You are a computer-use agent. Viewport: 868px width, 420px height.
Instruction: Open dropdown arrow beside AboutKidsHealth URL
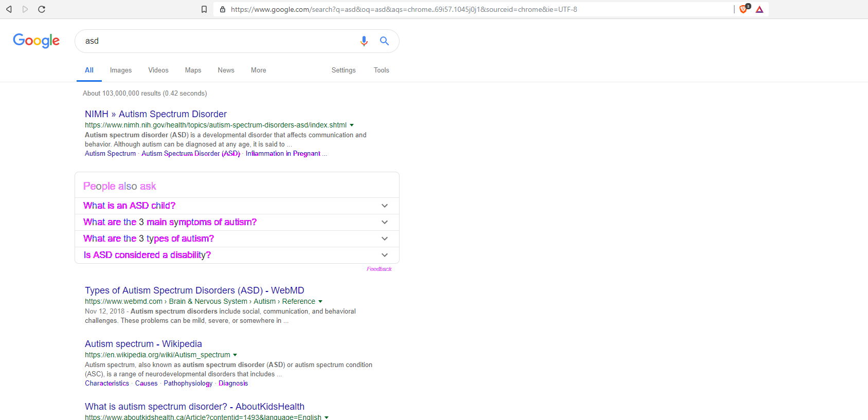click(x=327, y=417)
